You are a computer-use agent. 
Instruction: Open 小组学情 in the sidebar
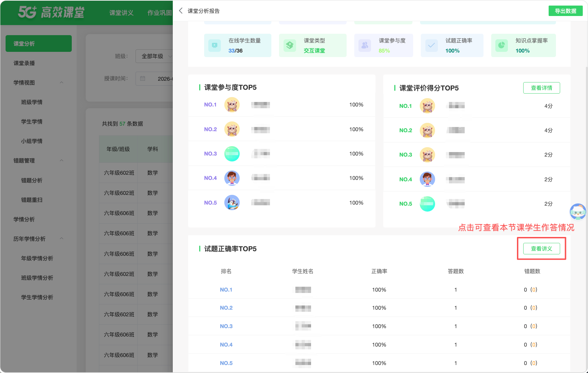click(x=32, y=141)
